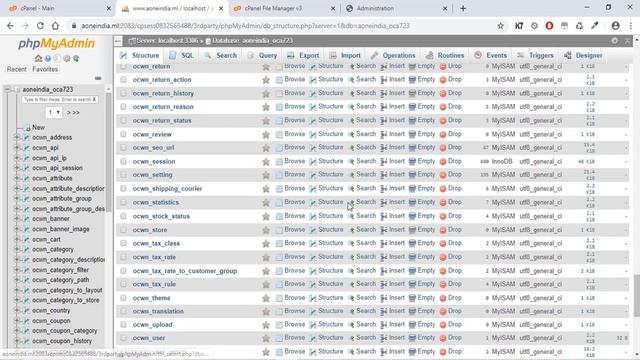
Task: Select ocwn_theme checkbox
Action: (x=123, y=298)
